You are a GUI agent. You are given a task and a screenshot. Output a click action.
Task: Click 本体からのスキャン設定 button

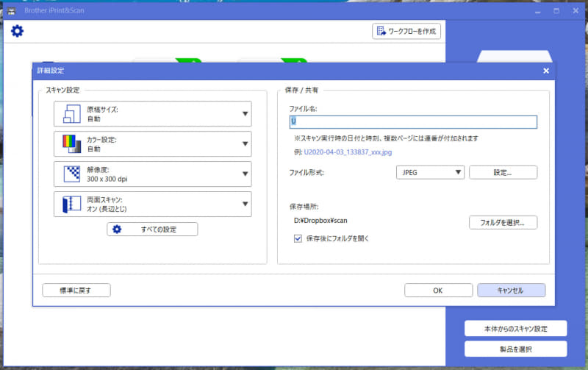516,329
